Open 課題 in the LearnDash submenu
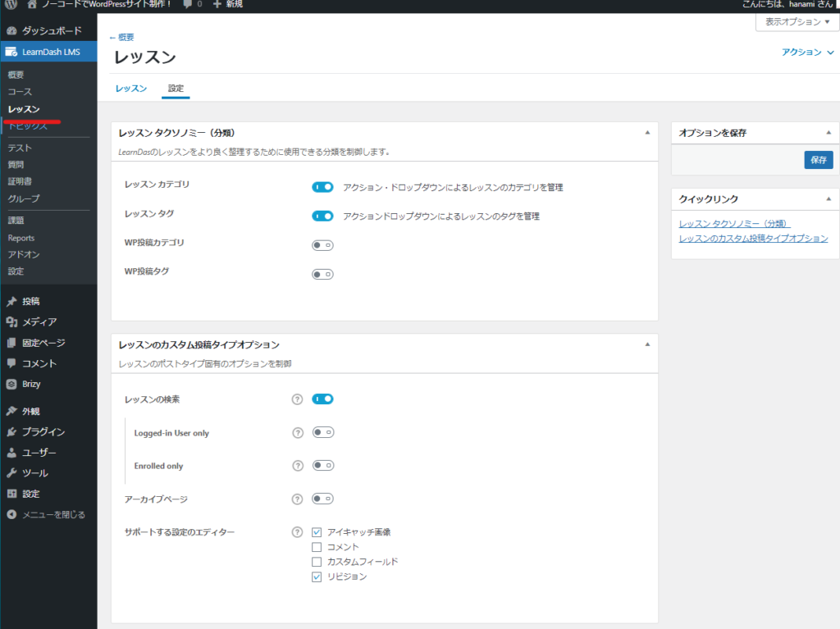Image resolution: width=840 pixels, height=629 pixels. [x=16, y=221]
